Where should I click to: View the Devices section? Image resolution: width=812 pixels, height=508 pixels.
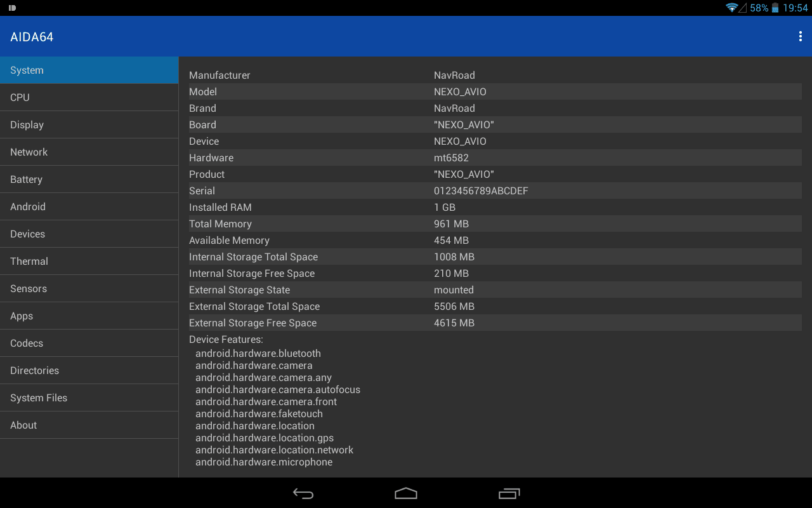89,234
